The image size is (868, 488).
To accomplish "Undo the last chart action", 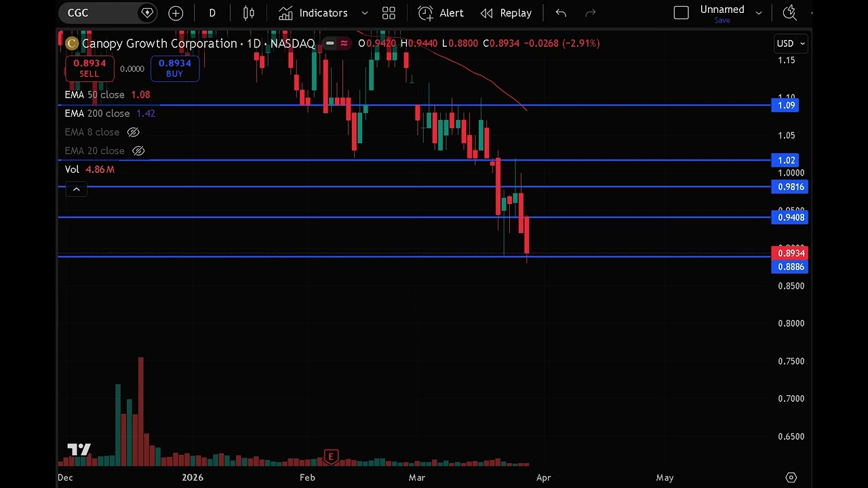I will [x=561, y=13].
